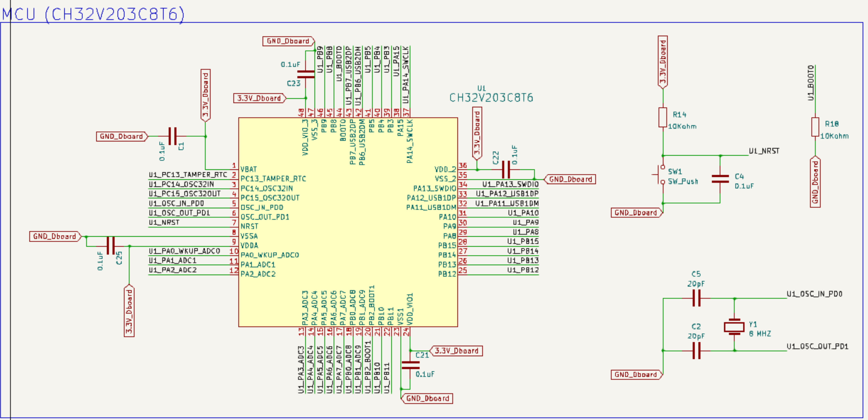The width and height of the screenshot is (868, 420).
Task: Click the U1_PA2_ADC2 net label
Action: [x=173, y=270]
